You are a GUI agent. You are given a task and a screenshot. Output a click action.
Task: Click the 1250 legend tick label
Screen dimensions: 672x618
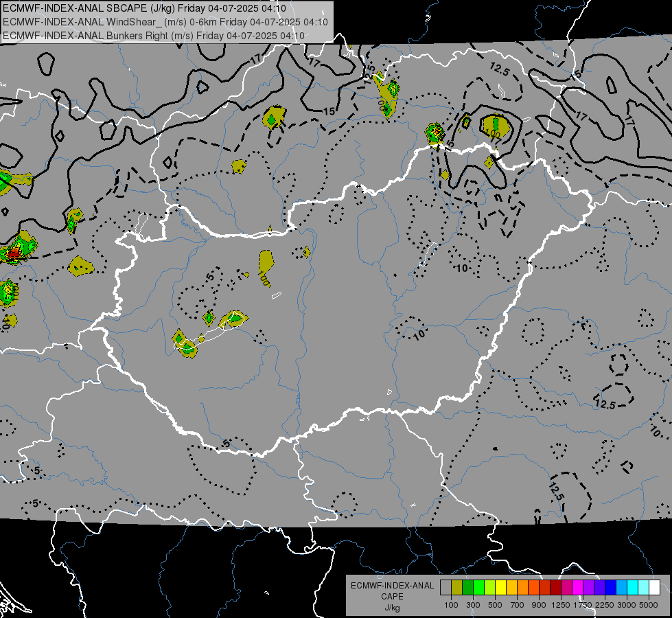pos(561,605)
